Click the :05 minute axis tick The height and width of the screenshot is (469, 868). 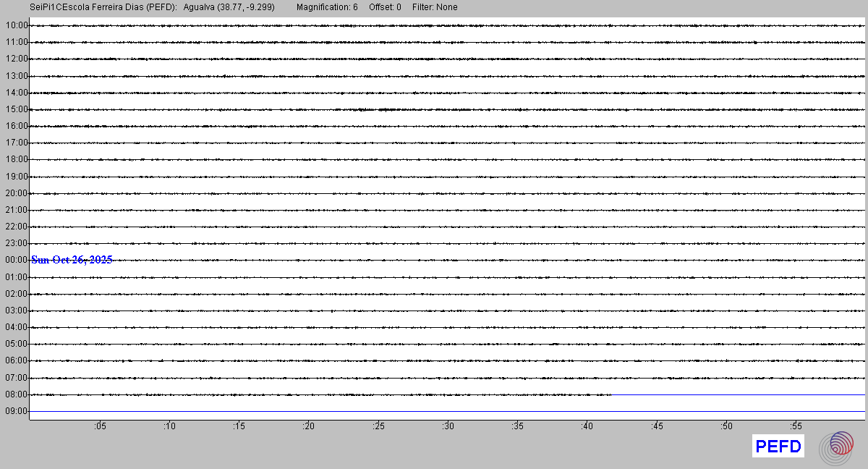100,426
